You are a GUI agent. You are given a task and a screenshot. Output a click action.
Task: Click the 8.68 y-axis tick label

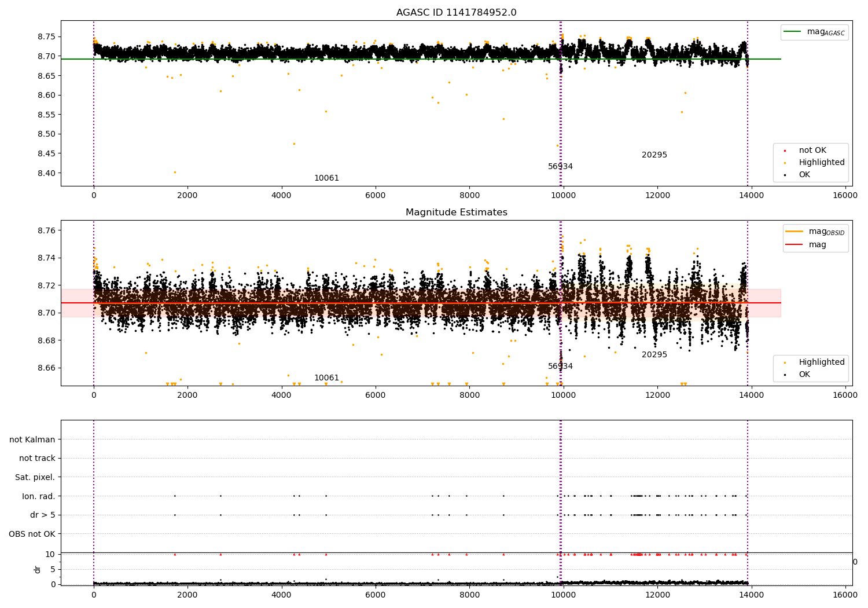[46, 340]
